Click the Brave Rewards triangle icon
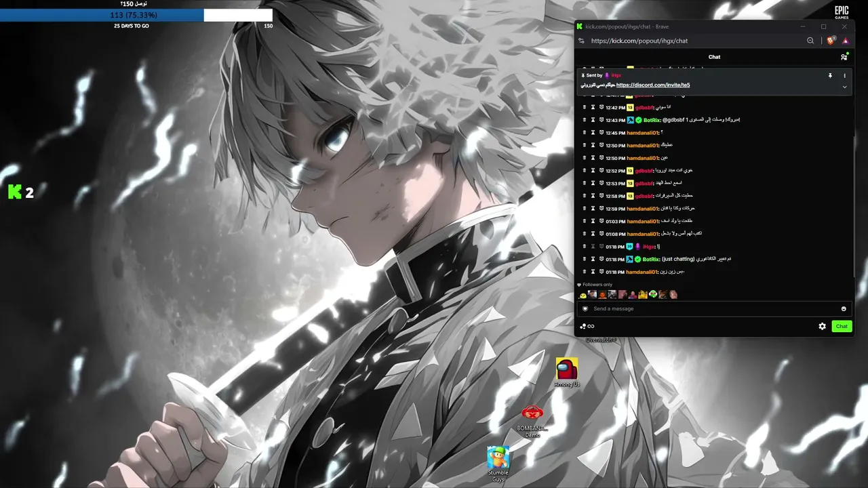Image resolution: width=868 pixels, height=488 pixels. coord(846,41)
